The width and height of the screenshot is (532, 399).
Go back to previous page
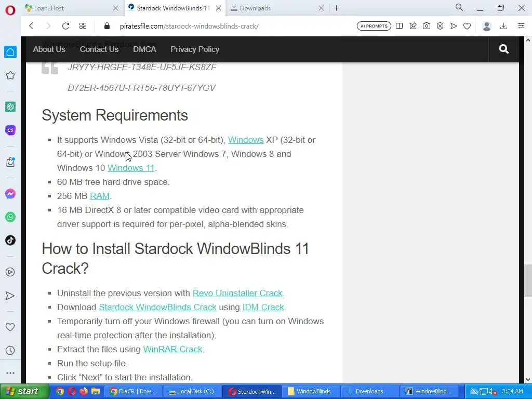[31, 26]
